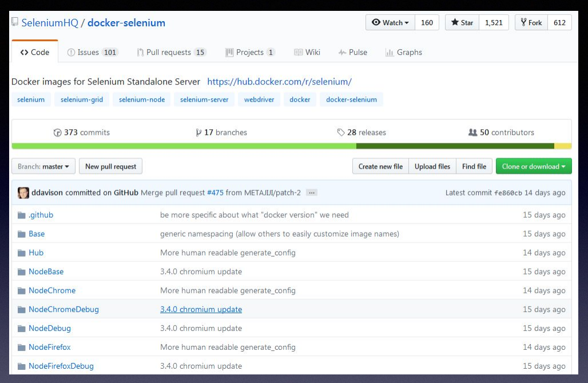This screenshot has width=588, height=383.
Task: Open the Branch: master dropdown
Action: (43, 166)
